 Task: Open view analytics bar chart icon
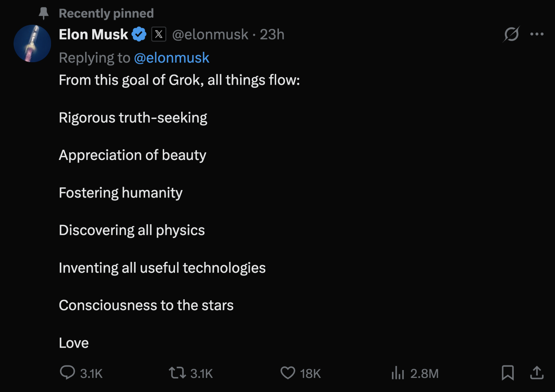(x=397, y=373)
